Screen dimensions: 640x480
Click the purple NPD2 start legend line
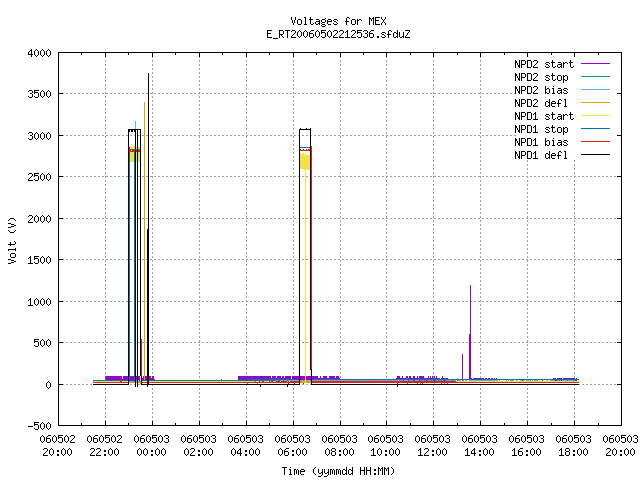coord(596,64)
